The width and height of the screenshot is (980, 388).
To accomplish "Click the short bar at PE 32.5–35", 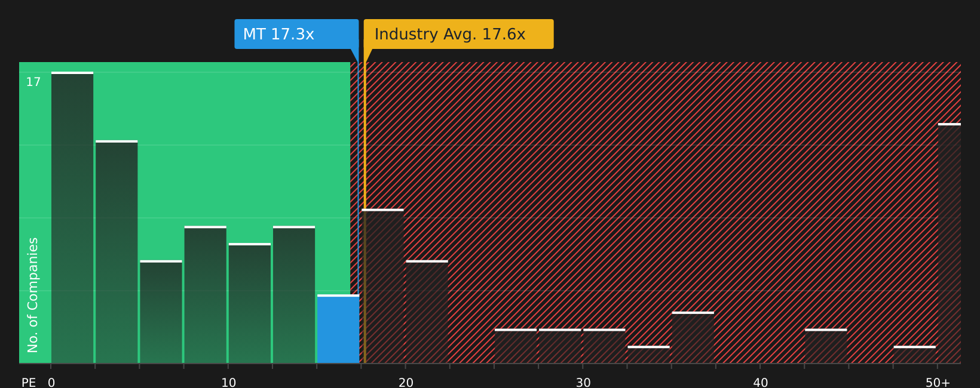I will point(648,355).
